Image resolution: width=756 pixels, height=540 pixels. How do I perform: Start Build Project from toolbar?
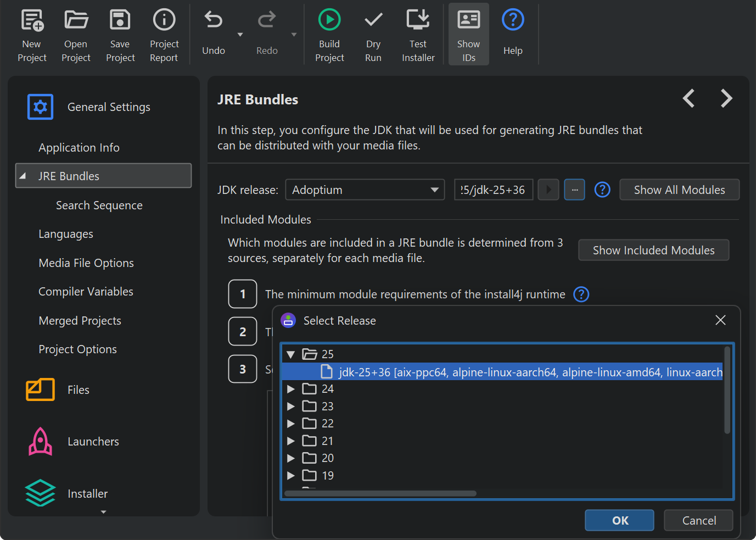[x=329, y=21]
